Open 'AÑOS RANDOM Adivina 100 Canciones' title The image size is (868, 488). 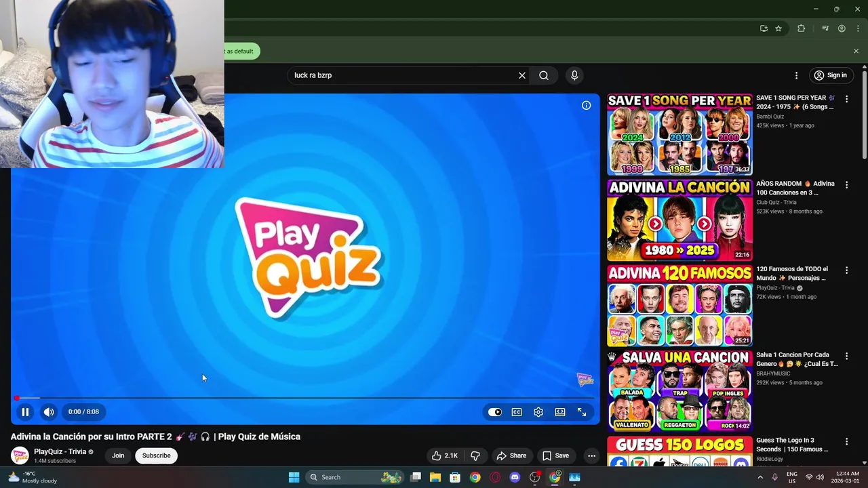(795, 188)
